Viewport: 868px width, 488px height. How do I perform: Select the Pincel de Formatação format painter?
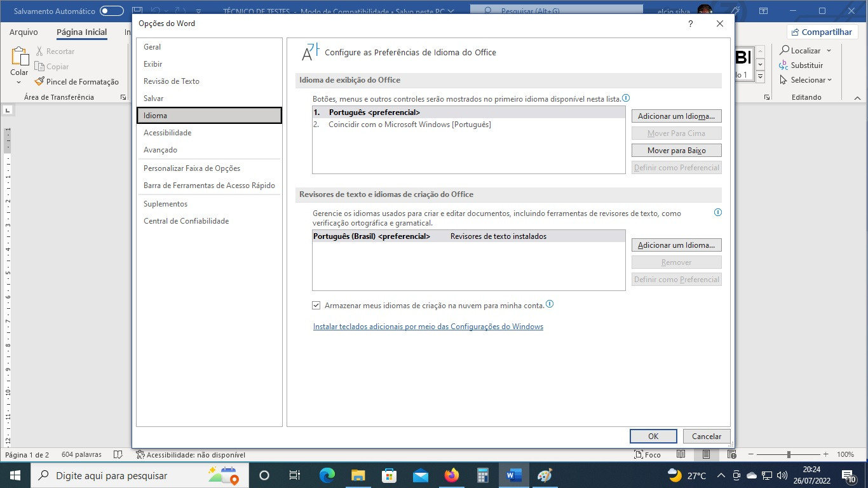[x=77, y=81]
